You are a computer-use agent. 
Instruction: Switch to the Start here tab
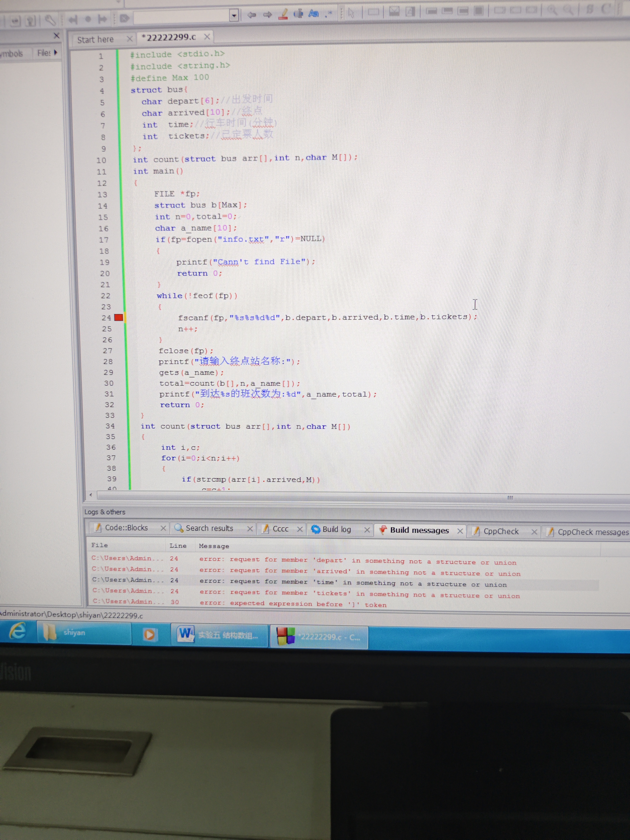coord(95,40)
